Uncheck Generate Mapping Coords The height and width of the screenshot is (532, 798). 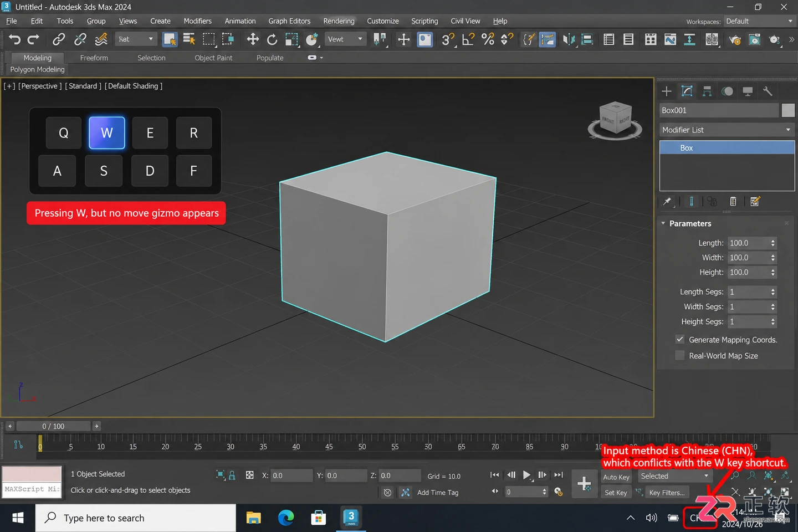tap(680, 340)
